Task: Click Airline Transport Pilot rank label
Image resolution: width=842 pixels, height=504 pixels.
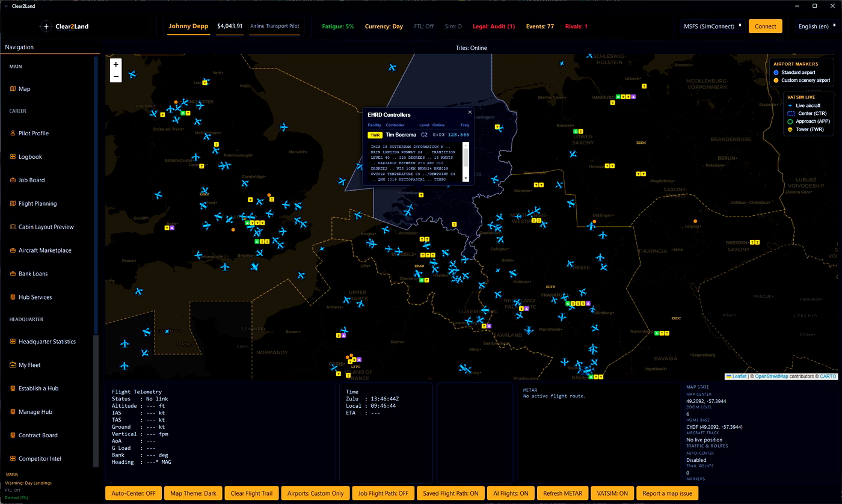Action: point(274,26)
